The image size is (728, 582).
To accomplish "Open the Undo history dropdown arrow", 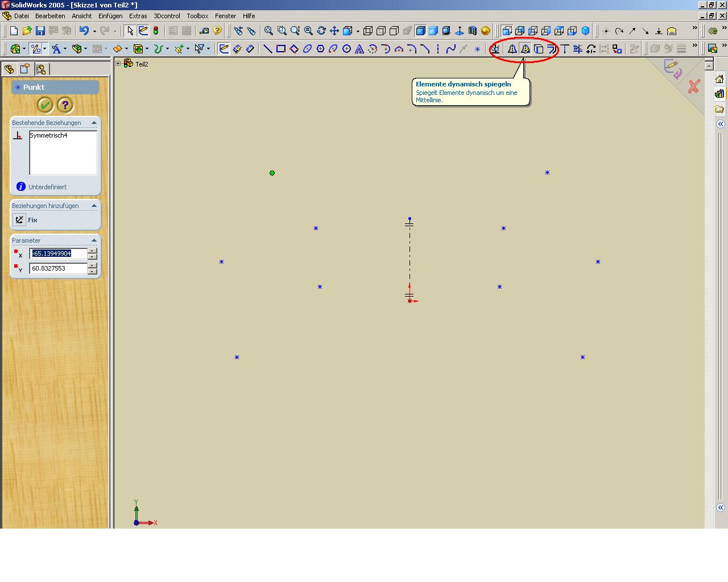I will 94,31.
